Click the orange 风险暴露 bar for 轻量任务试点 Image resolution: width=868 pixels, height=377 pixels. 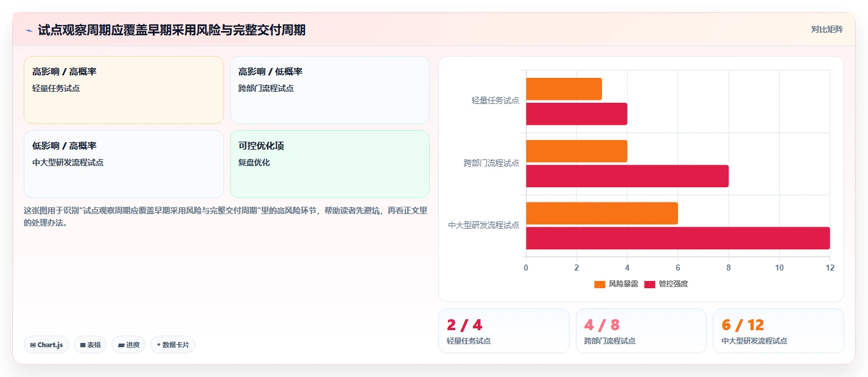(564, 89)
